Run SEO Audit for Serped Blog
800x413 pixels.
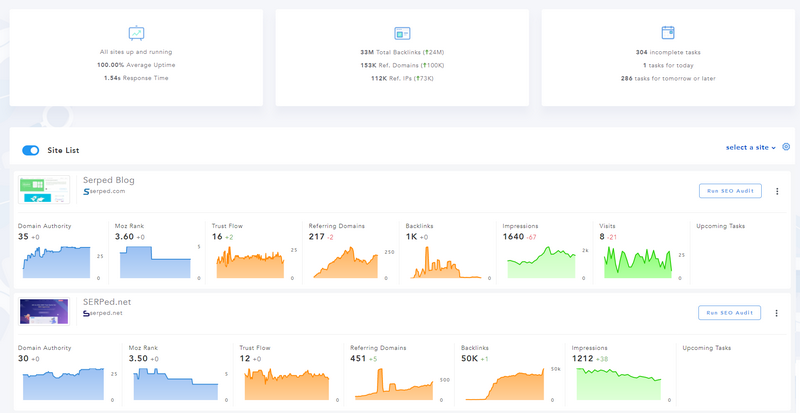(x=730, y=191)
